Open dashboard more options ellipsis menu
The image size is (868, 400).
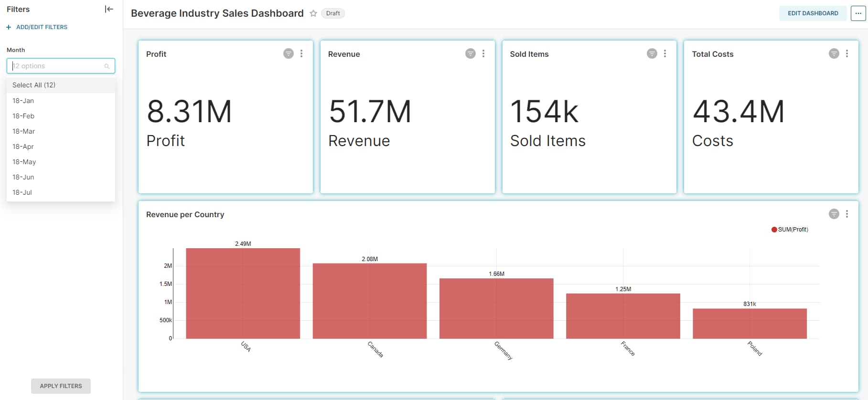coord(858,13)
